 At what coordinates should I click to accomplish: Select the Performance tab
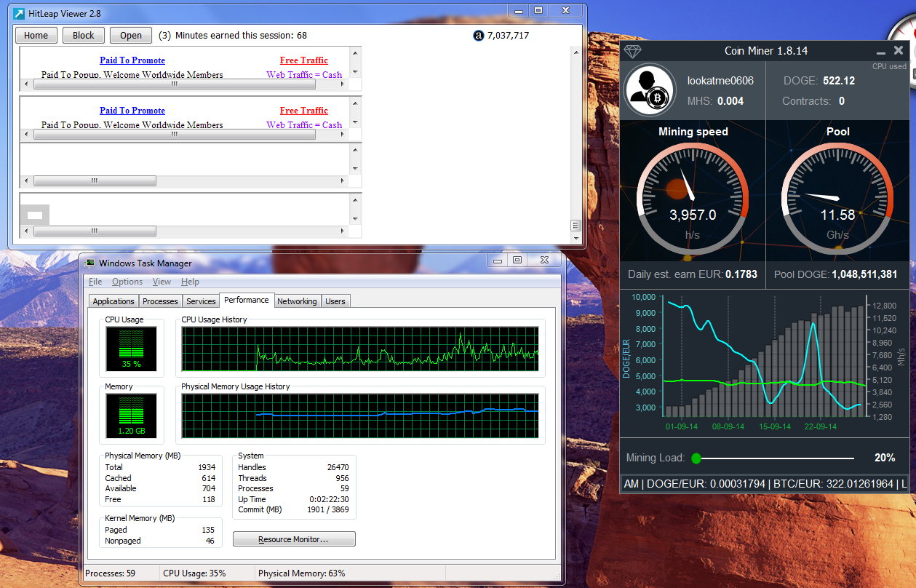(x=247, y=300)
